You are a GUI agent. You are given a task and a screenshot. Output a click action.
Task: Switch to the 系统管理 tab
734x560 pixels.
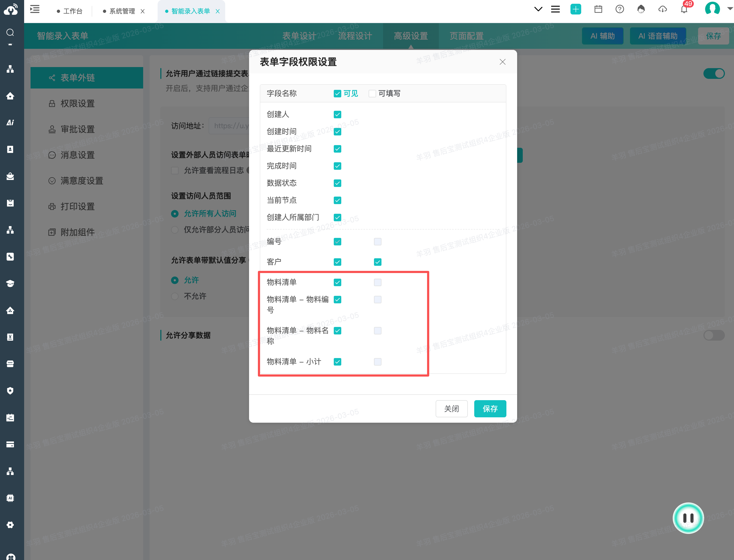[x=122, y=11]
